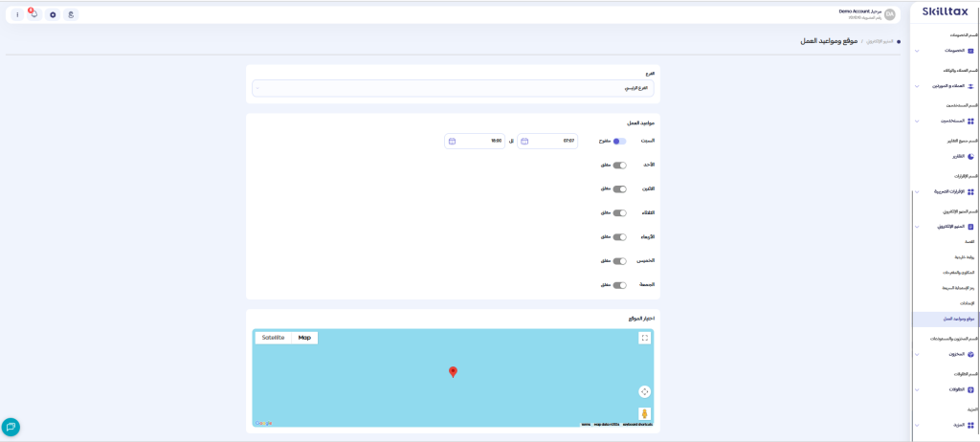This screenshot has width=980, height=442.
Task: Click the map camera controls icon
Action: pos(645,391)
